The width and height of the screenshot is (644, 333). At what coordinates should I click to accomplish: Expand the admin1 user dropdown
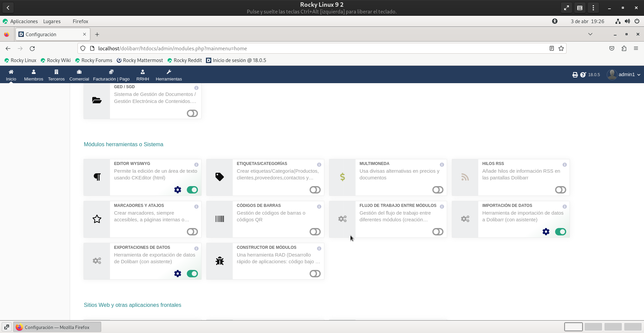coord(624,75)
